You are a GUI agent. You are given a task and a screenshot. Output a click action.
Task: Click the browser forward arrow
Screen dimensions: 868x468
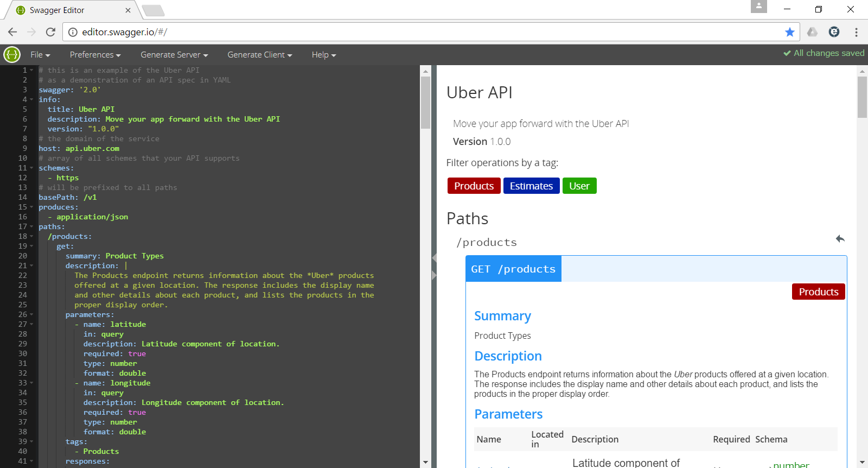click(31, 32)
